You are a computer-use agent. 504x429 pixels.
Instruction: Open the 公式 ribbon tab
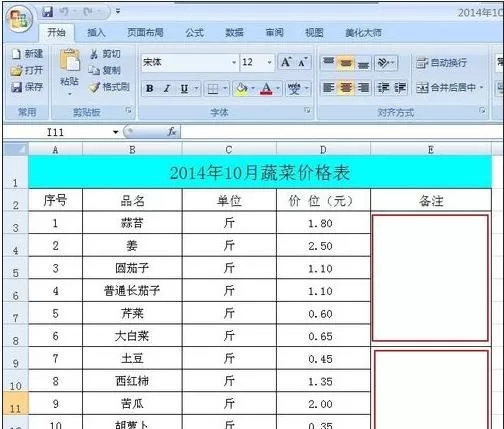pos(195,33)
